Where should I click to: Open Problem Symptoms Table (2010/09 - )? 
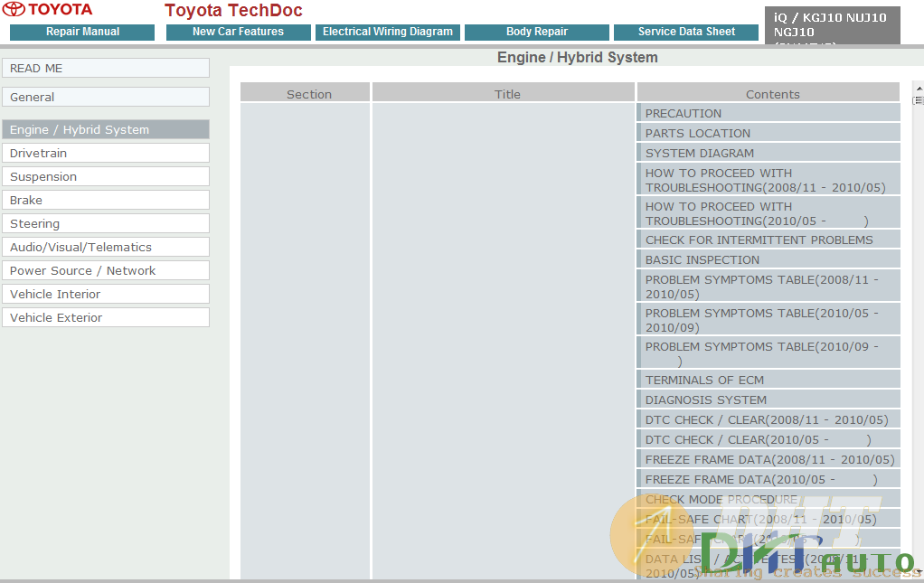click(768, 353)
